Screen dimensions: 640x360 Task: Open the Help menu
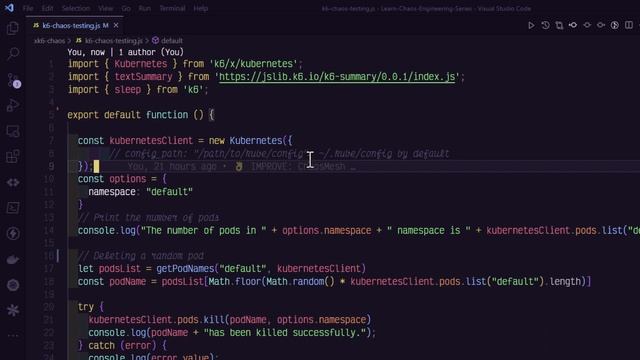(200, 8)
